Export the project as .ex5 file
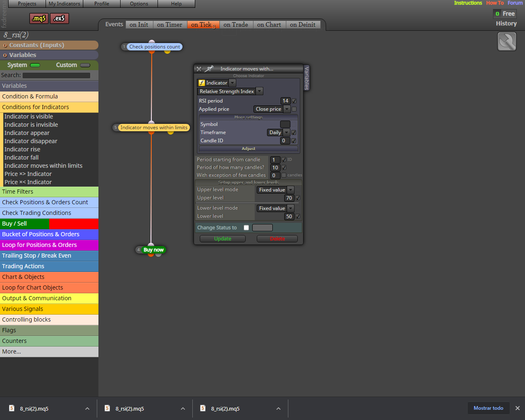 coord(59,18)
